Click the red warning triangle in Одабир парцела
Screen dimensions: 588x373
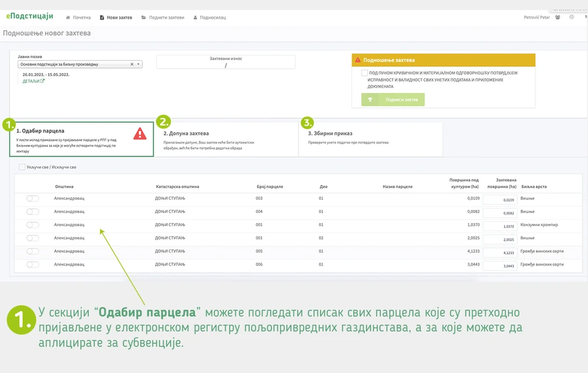coord(140,134)
